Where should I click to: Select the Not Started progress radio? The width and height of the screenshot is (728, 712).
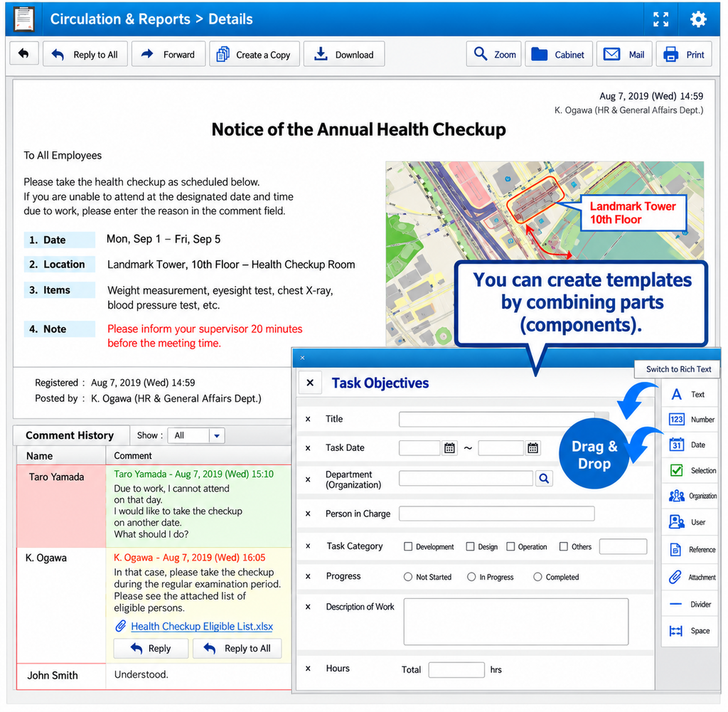(x=408, y=577)
